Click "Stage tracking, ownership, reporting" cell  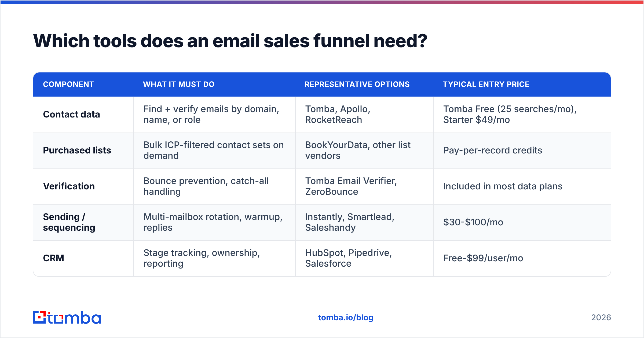(214, 258)
